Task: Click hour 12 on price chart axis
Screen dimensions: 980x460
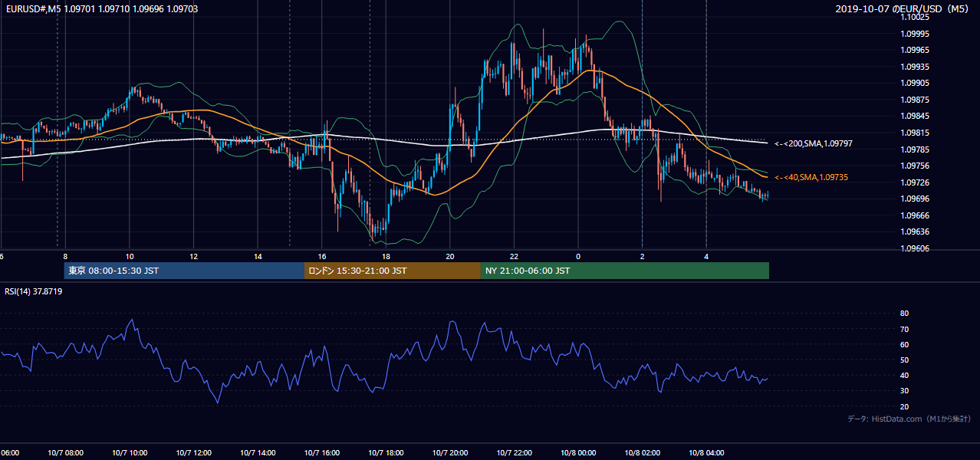Action: pos(194,256)
